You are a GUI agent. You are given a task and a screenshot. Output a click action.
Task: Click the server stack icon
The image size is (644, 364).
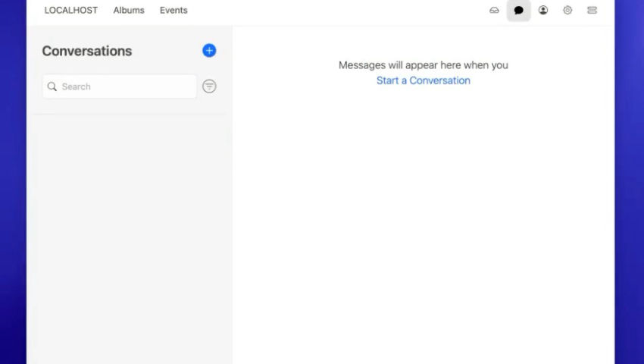(592, 11)
